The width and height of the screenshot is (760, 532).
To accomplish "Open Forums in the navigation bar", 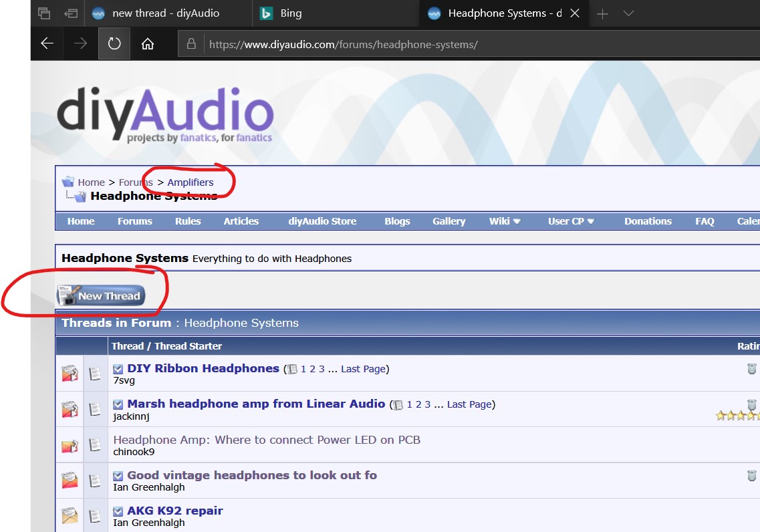I will [x=135, y=221].
